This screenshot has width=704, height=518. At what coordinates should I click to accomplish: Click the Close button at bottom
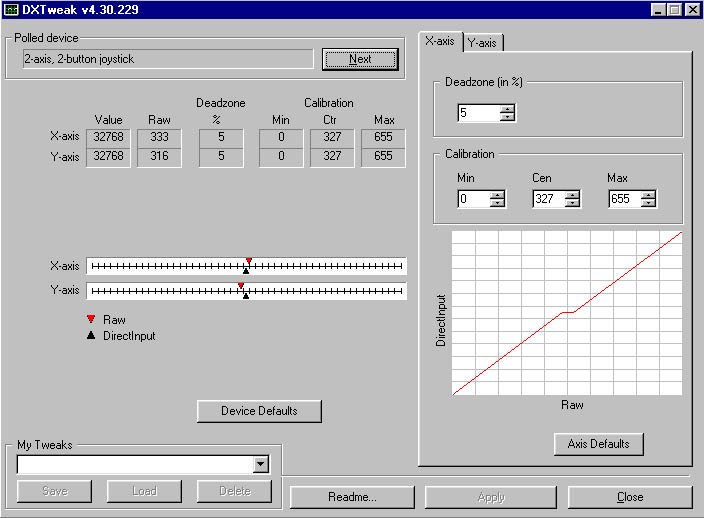click(630, 497)
